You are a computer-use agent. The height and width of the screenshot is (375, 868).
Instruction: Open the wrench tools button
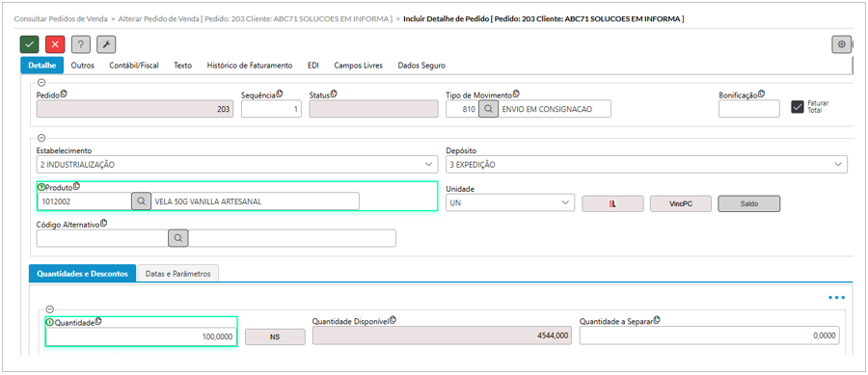pos(106,44)
